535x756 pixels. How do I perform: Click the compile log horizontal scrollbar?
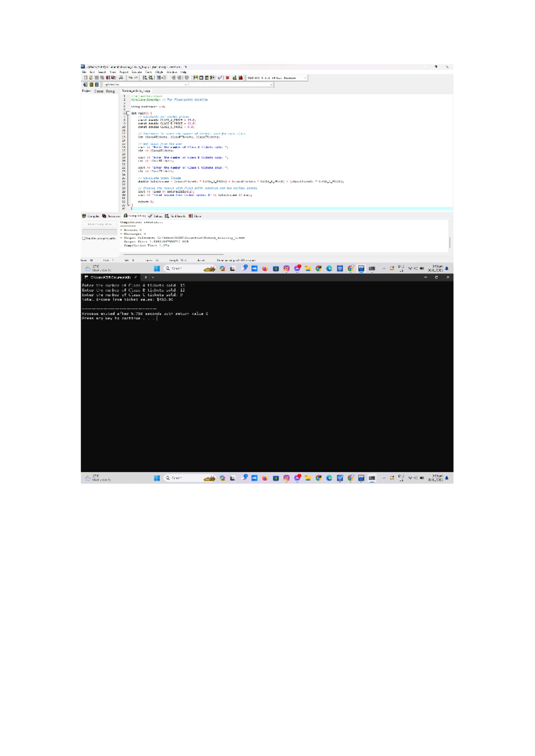point(174,254)
